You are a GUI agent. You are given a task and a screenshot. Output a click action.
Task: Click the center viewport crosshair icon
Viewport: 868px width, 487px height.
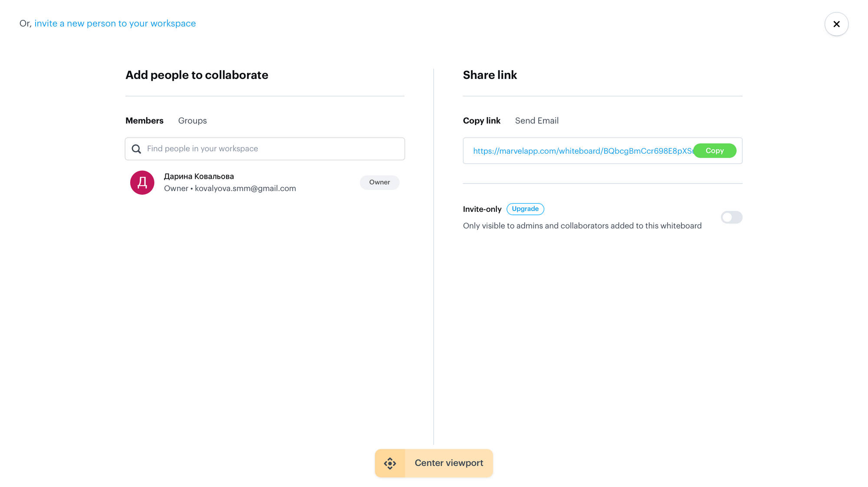click(390, 463)
